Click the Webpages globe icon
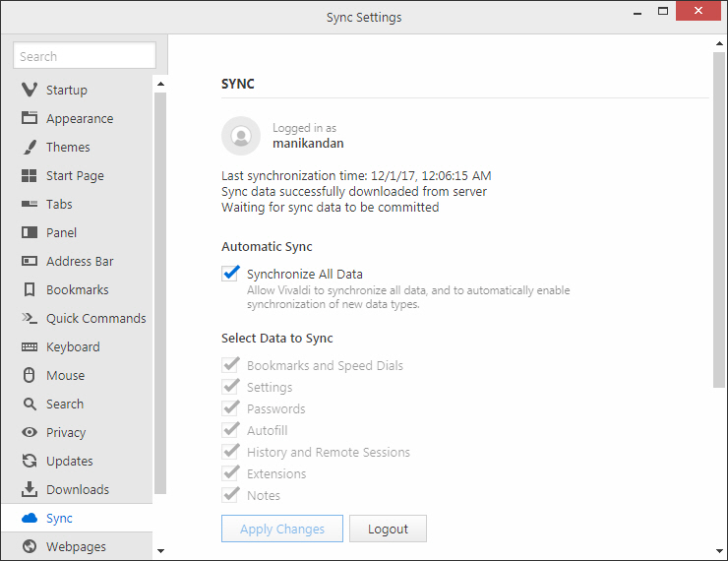Image resolution: width=728 pixels, height=561 pixels. pyautogui.click(x=30, y=546)
